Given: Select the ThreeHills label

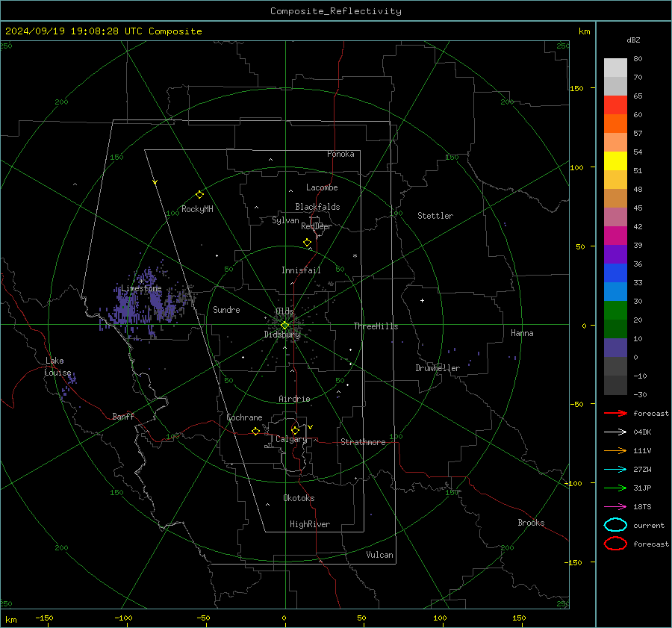Looking at the screenshot, I should click(376, 326).
